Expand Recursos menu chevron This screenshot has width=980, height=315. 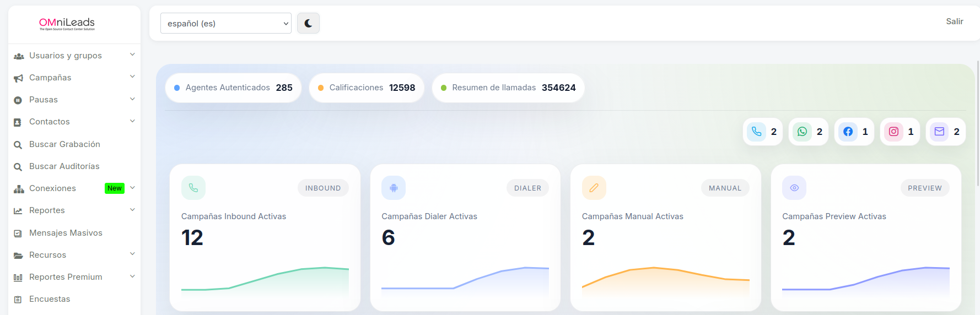pyautogui.click(x=132, y=254)
